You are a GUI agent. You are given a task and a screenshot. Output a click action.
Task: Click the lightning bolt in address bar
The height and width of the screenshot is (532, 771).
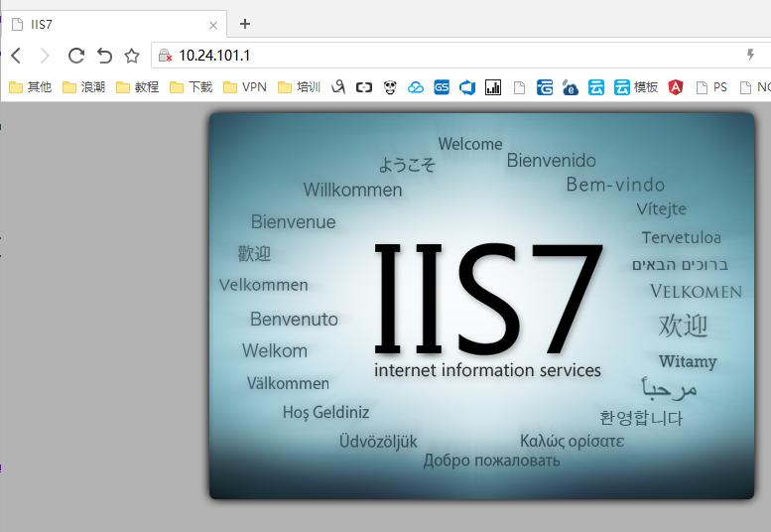750,56
